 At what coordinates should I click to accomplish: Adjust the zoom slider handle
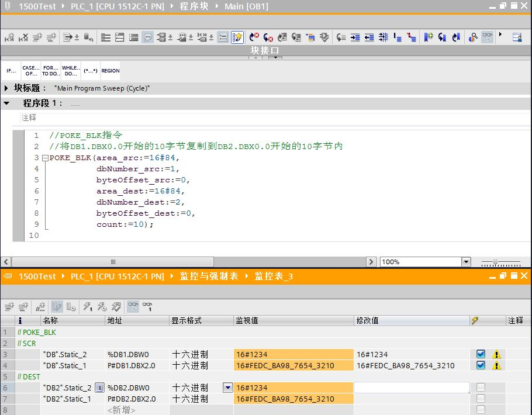[x=495, y=262]
